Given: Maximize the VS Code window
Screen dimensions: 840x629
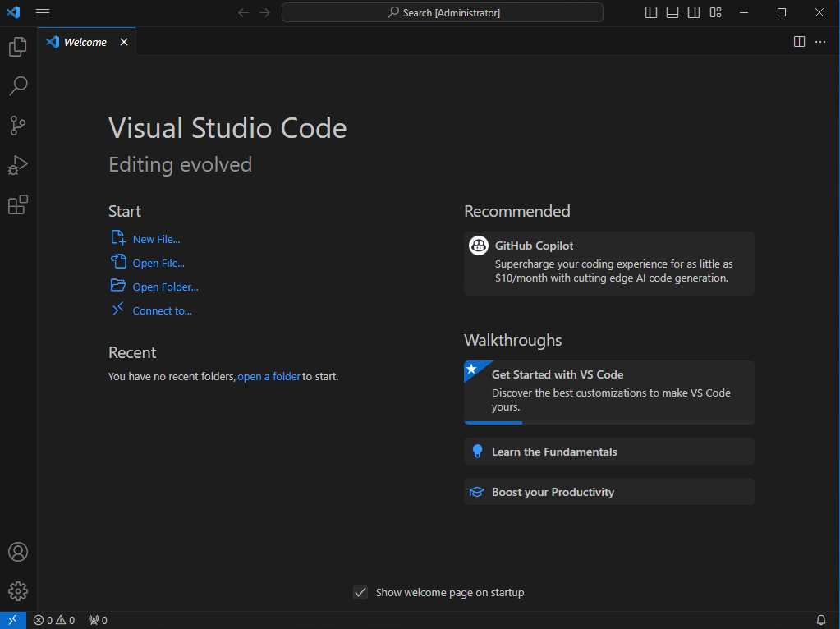Looking at the screenshot, I should pos(782,12).
